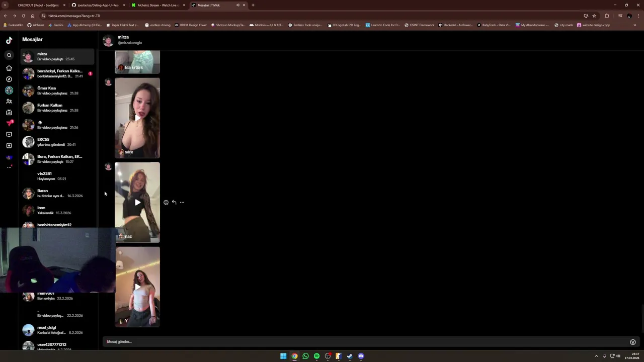
Task: Switch to joestackss/Dating-App GitHub tab
Action: tap(98, 5)
